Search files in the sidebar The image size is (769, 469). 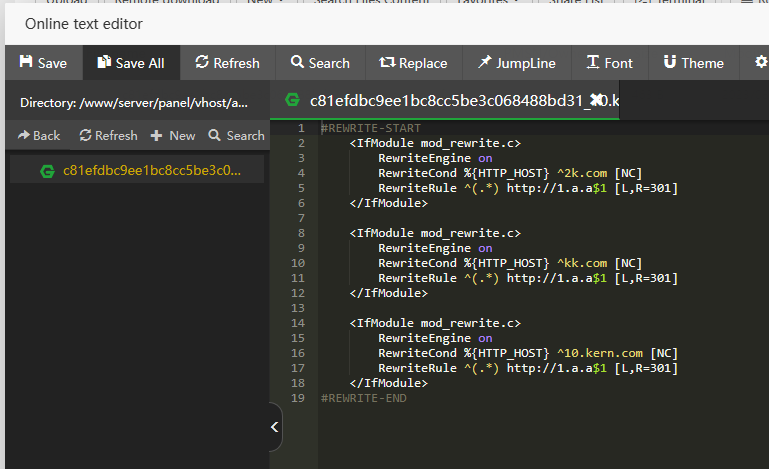coord(236,135)
